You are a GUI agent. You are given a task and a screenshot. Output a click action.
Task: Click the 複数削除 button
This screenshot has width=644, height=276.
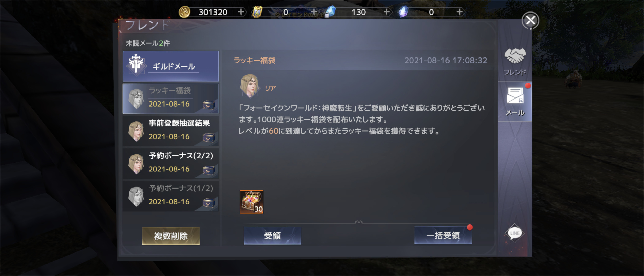(x=171, y=236)
